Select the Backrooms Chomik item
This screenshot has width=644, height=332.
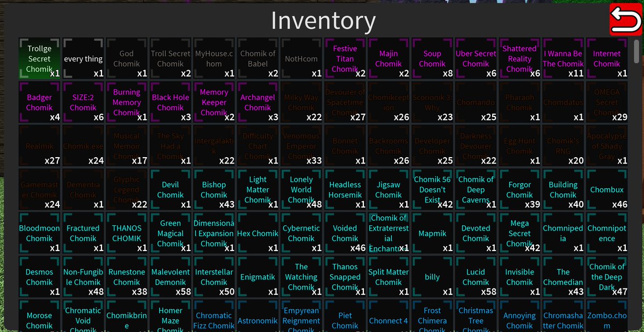(389, 146)
